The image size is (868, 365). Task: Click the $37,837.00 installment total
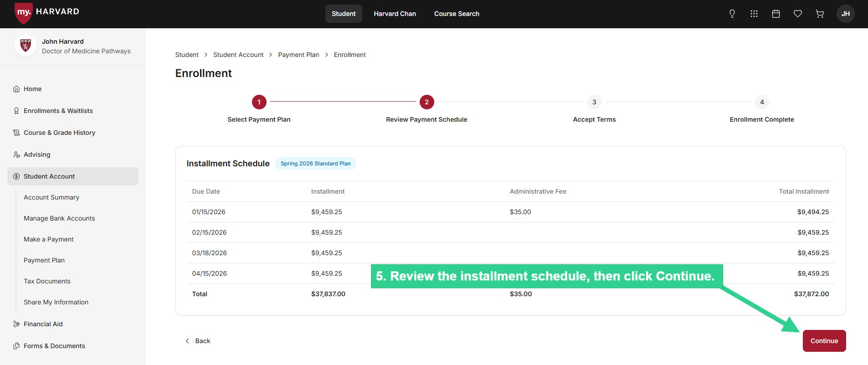(x=328, y=294)
